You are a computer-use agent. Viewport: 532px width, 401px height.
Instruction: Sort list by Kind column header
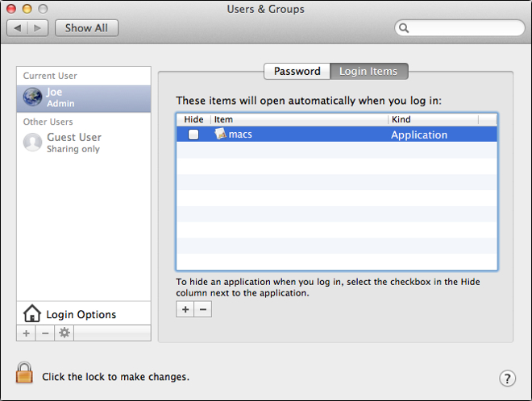pos(432,119)
